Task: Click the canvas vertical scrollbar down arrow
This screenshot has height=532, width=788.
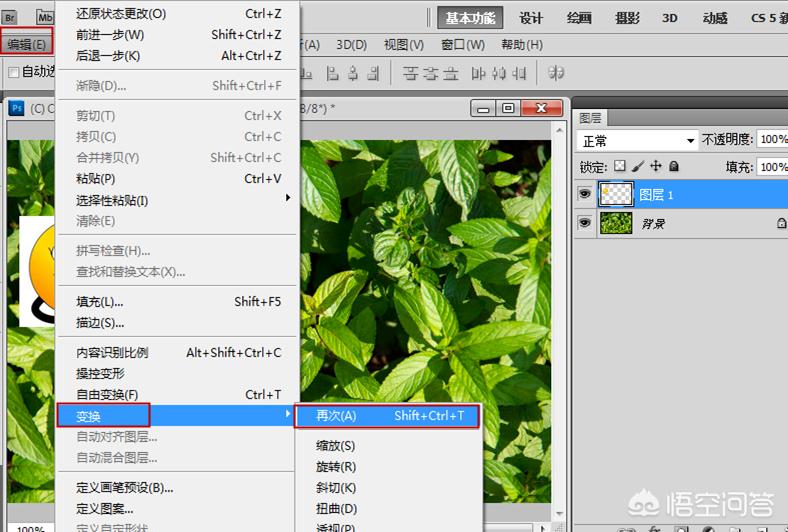Action: (x=559, y=513)
